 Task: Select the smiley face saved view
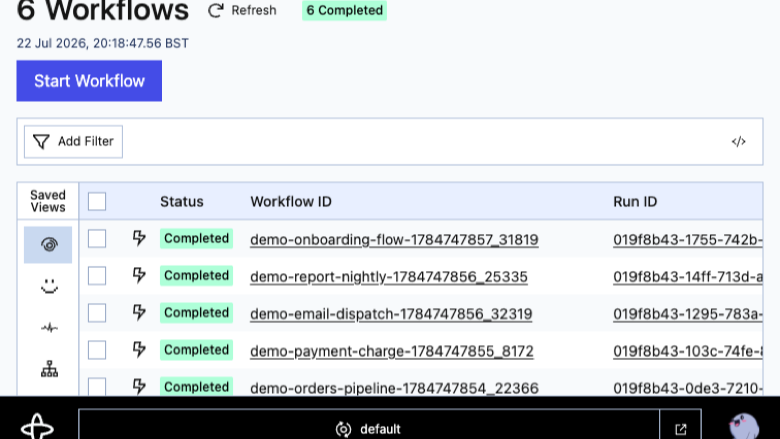point(49,286)
